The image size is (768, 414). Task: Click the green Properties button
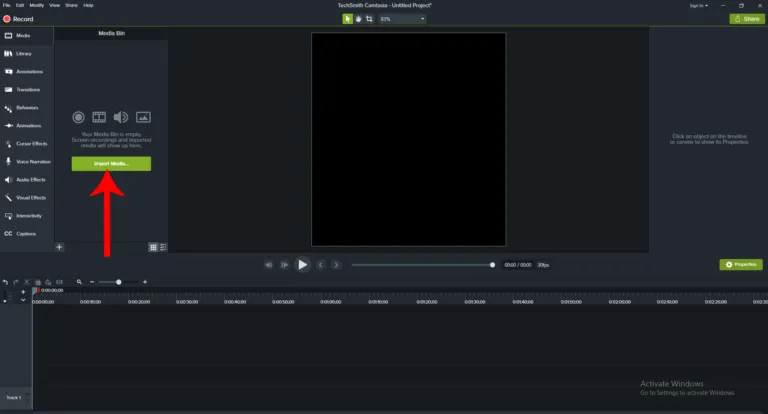coord(741,264)
